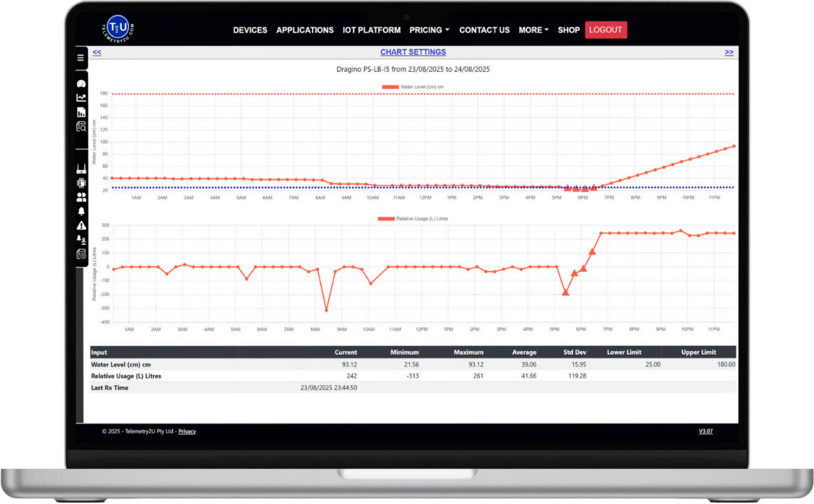Open the alerts warning triangle icon
The height and width of the screenshot is (504, 814).
81,225
